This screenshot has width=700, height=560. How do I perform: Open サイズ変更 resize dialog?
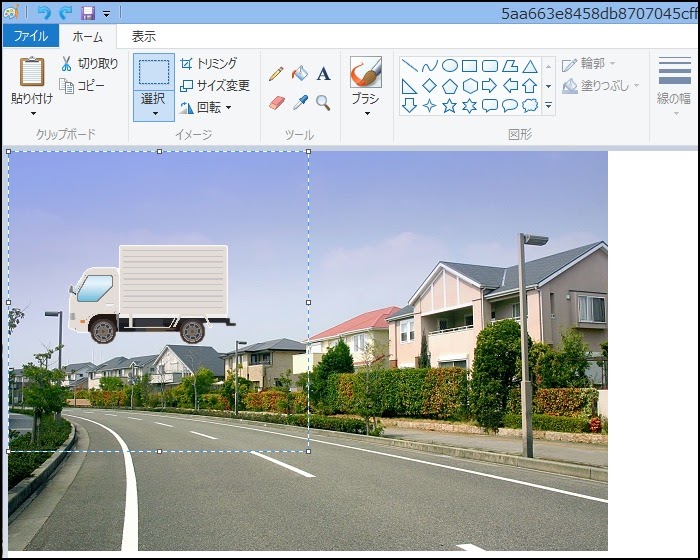pos(215,85)
